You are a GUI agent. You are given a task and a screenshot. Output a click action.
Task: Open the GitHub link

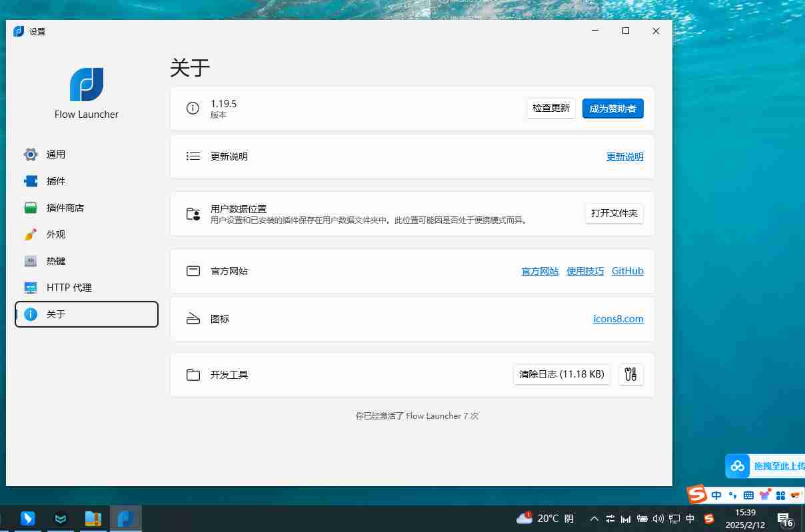[x=627, y=270]
